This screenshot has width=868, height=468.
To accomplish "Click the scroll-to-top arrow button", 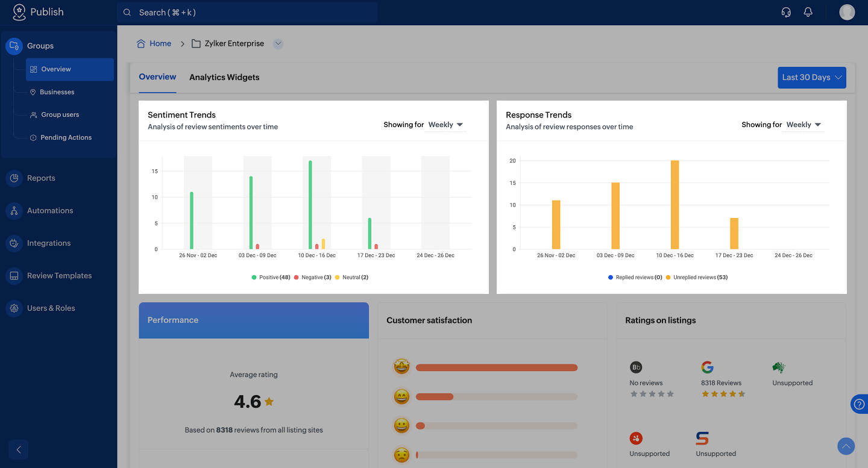I will (846, 446).
